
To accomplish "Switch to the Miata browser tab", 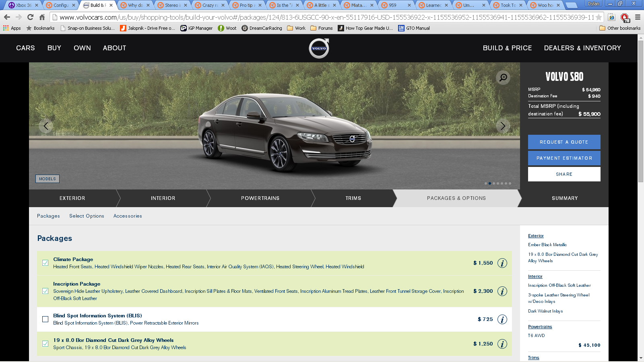I will tap(358, 5).
